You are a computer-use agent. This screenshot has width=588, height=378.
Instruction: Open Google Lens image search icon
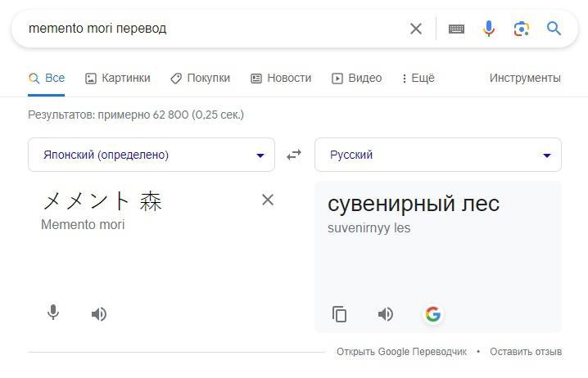pyautogui.click(x=521, y=29)
